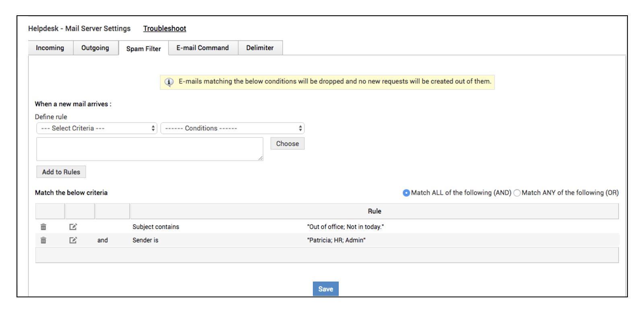Edit the 'Subject contains' rule
644x313 pixels.
pos(73,227)
